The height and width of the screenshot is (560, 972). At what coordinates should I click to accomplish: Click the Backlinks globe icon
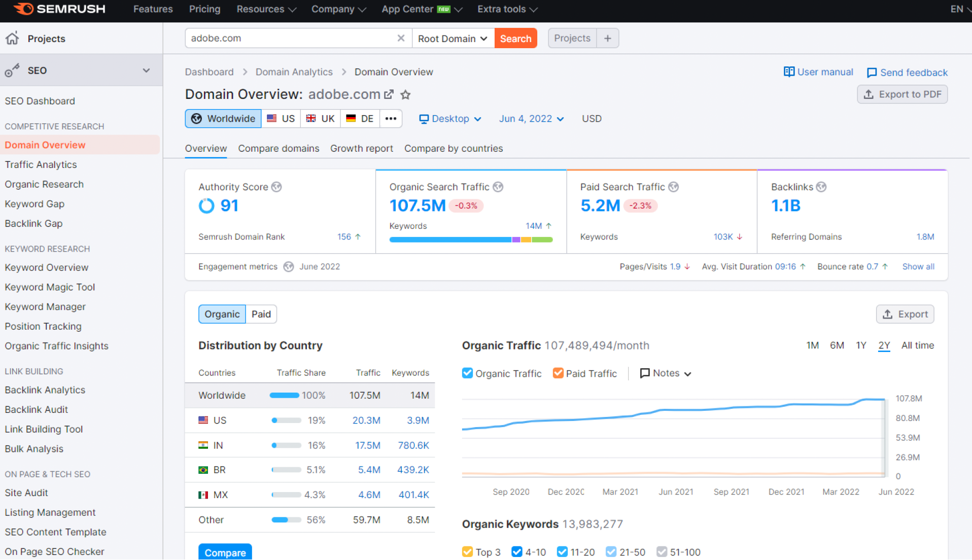click(821, 187)
